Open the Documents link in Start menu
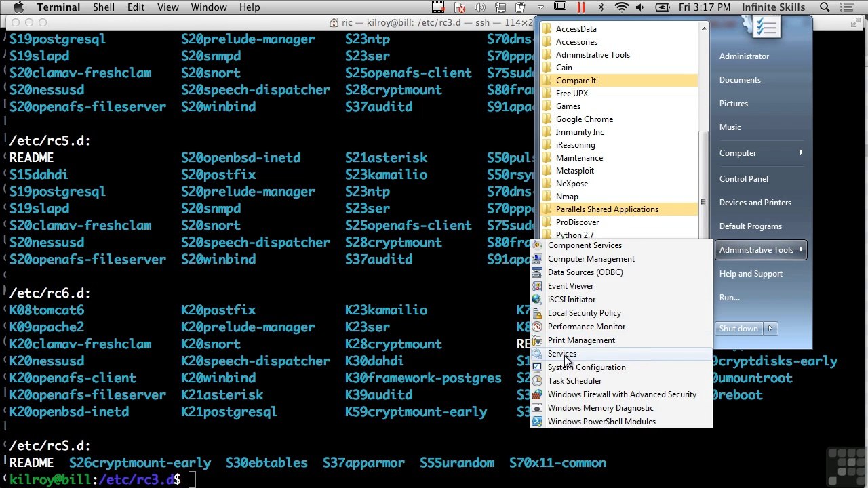 pos(740,80)
